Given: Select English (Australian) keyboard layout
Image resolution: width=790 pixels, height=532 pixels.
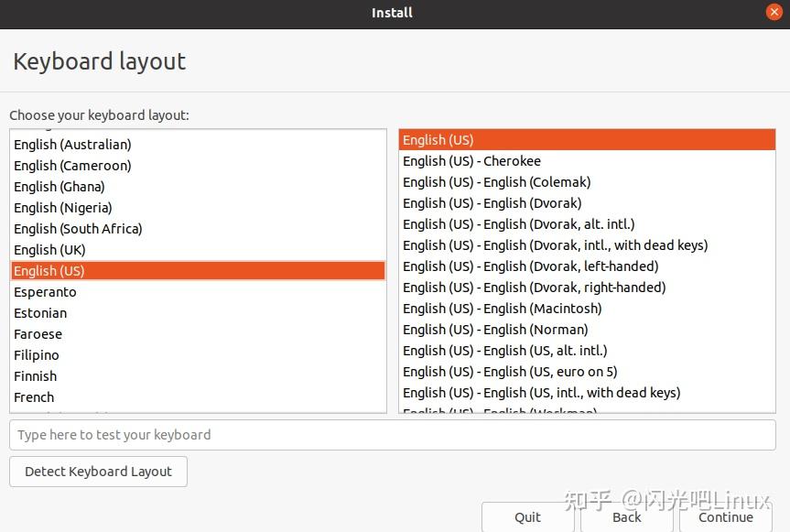Looking at the screenshot, I should tap(72, 145).
